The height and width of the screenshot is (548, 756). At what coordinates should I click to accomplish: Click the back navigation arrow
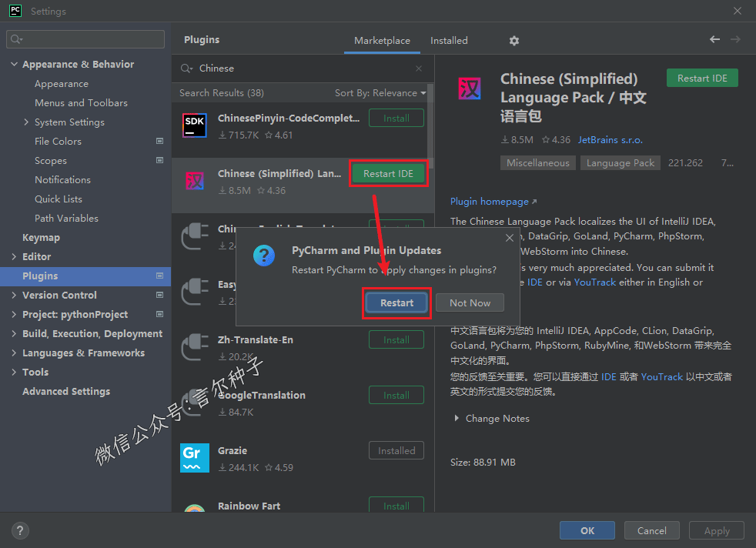[714, 39]
